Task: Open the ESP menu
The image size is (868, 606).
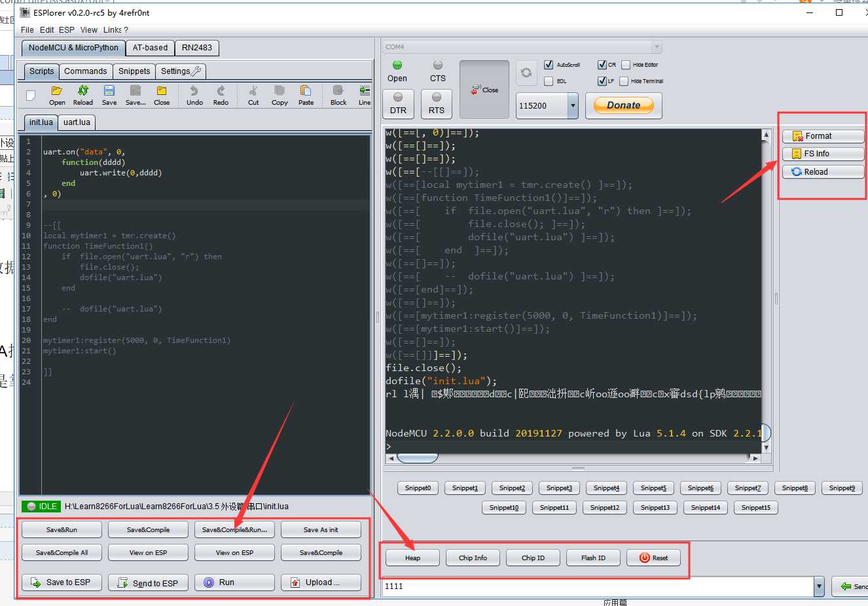Action: click(x=67, y=30)
